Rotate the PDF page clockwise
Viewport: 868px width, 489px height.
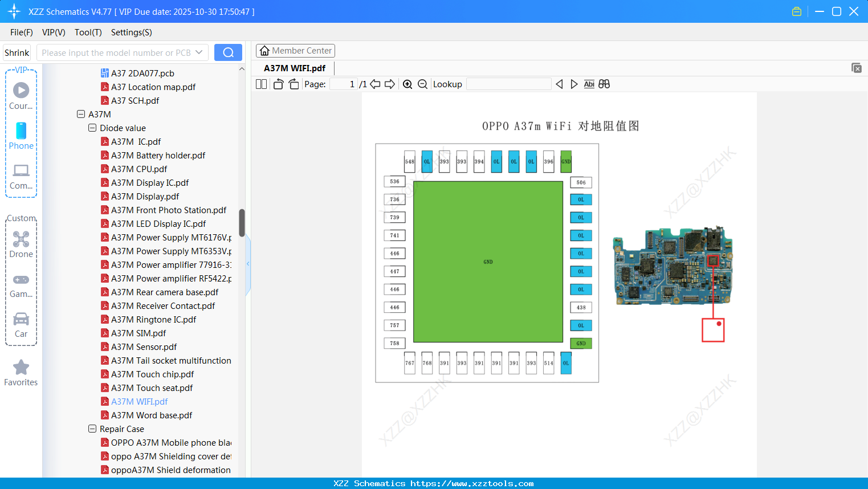[294, 84]
